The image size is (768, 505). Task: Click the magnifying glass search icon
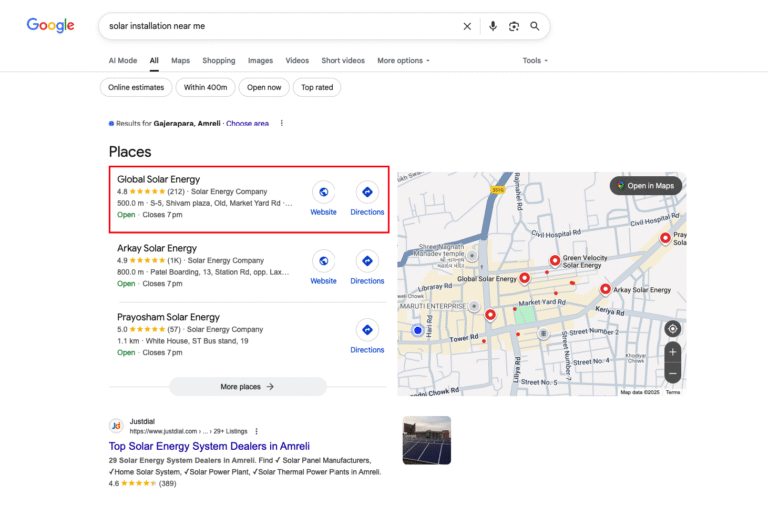534,26
